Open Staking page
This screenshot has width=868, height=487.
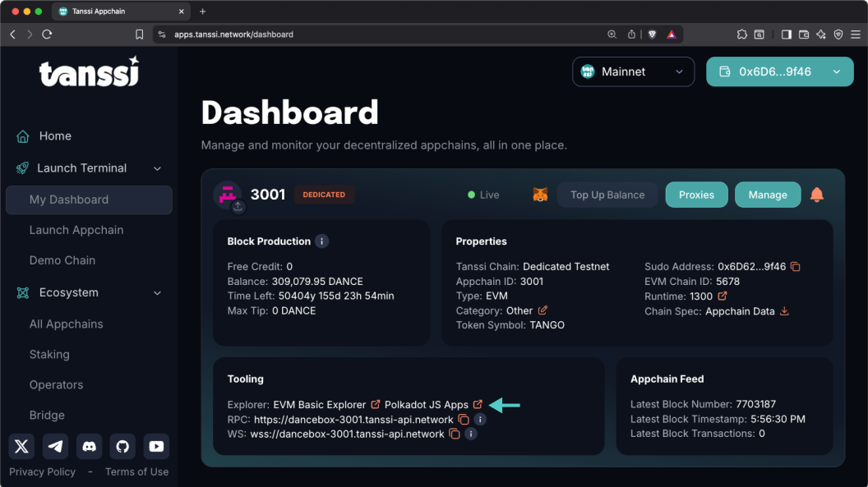coord(49,354)
